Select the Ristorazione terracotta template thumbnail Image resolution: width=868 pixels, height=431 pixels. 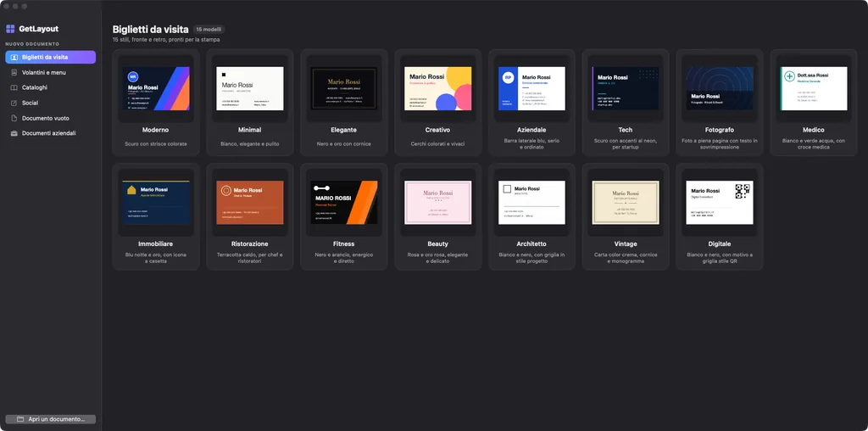pyautogui.click(x=250, y=202)
